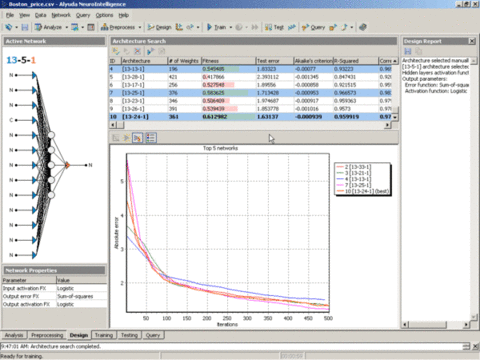Click the blue arrows icon in Architecture Search toolbar

[151, 51]
